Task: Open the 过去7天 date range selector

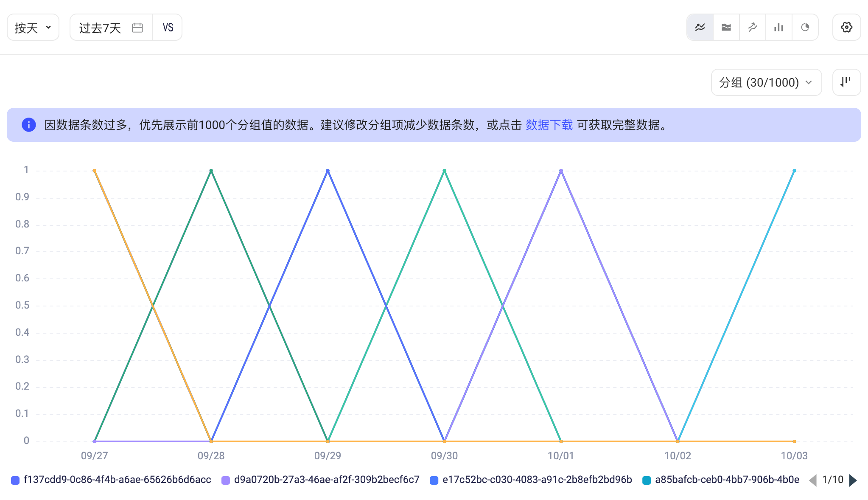Action: click(111, 27)
